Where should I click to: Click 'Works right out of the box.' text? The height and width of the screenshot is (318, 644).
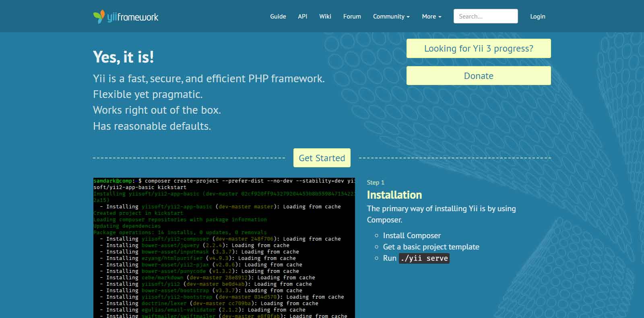pos(157,110)
